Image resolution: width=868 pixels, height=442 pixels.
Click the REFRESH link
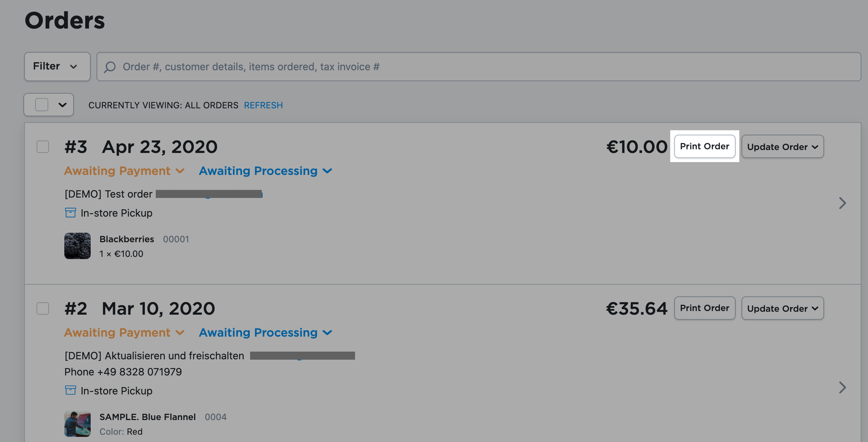(x=263, y=105)
